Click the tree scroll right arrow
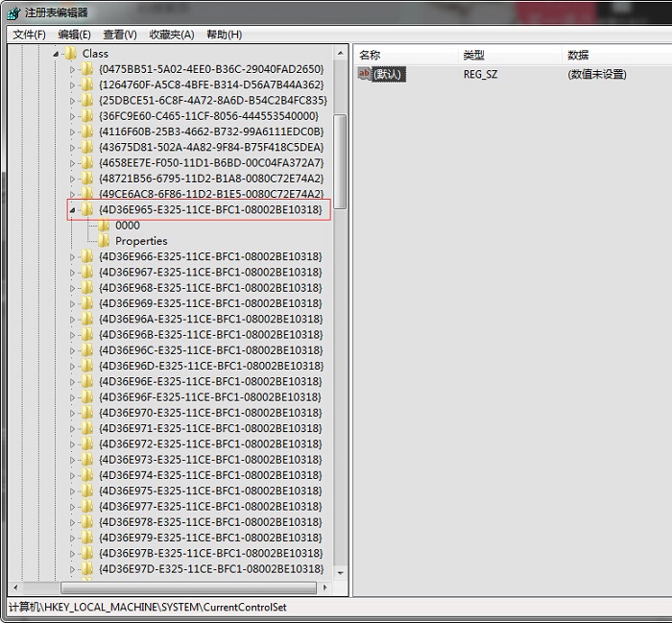The height and width of the screenshot is (623, 672). click(324, 587)
